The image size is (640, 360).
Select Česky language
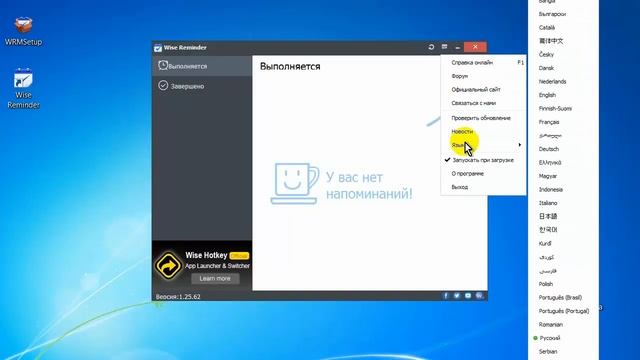546,54
